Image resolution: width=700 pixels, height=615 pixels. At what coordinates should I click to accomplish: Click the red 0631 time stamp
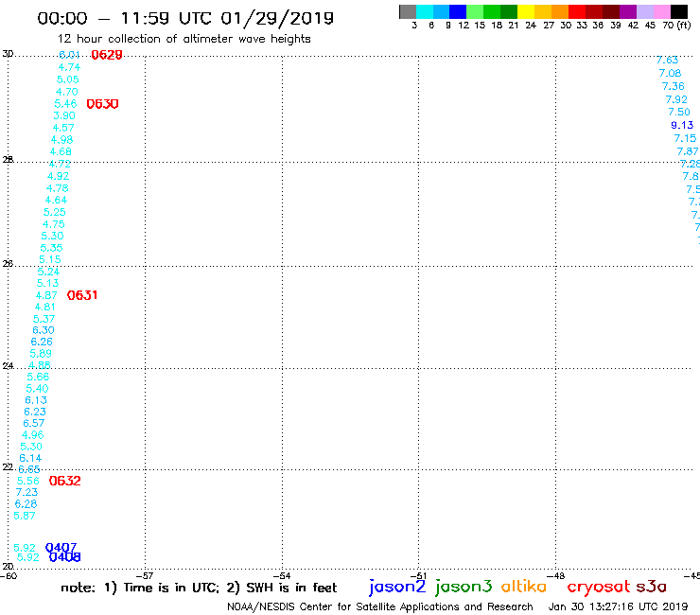82,295
